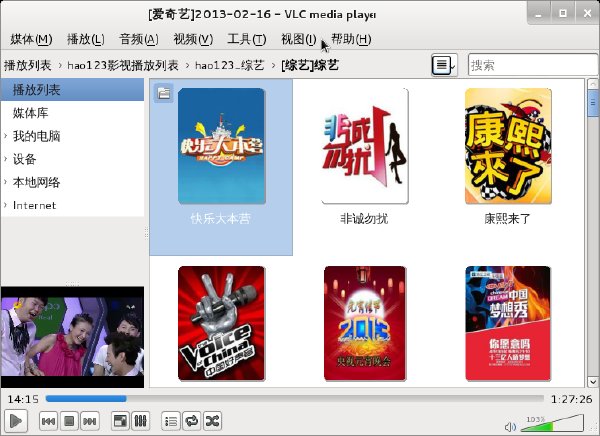600x436 pixels.
Task: Click the Play button
Action: coord(16,421)
